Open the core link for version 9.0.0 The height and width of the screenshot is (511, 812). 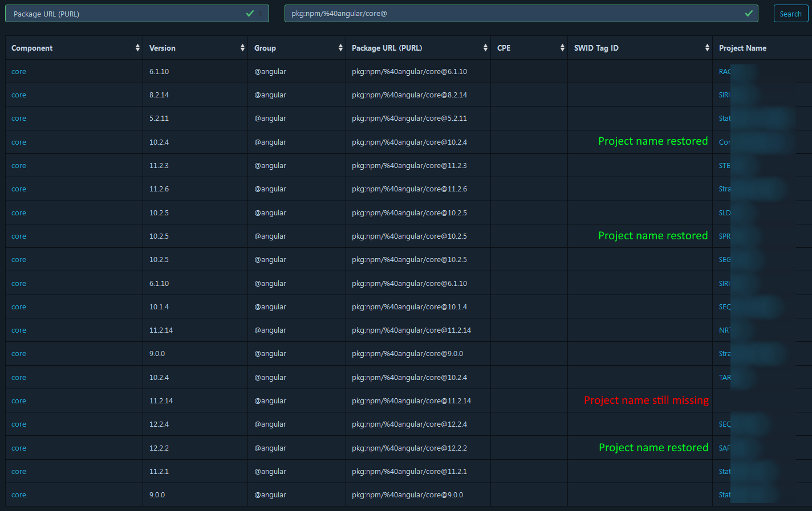point(18,353)
